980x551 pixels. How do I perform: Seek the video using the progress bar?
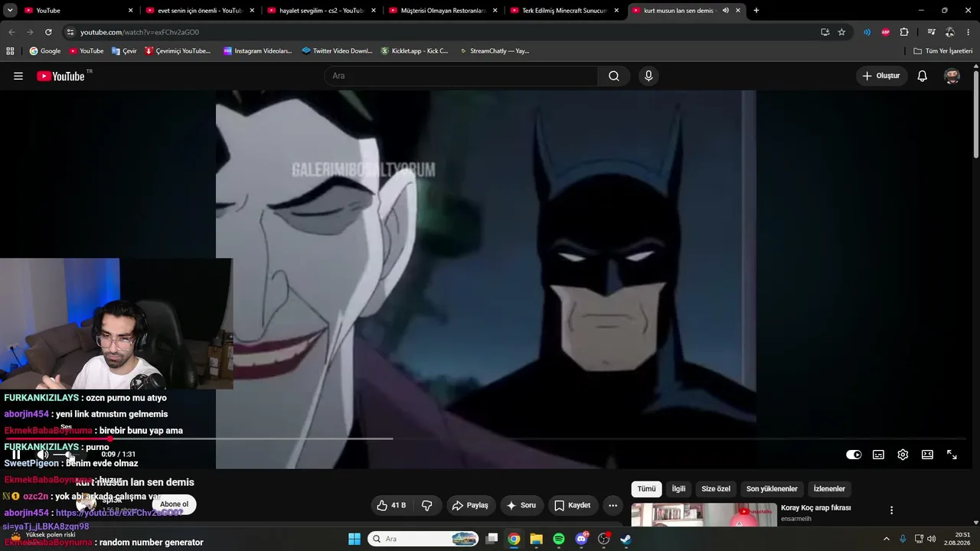[x=485, y=439]
